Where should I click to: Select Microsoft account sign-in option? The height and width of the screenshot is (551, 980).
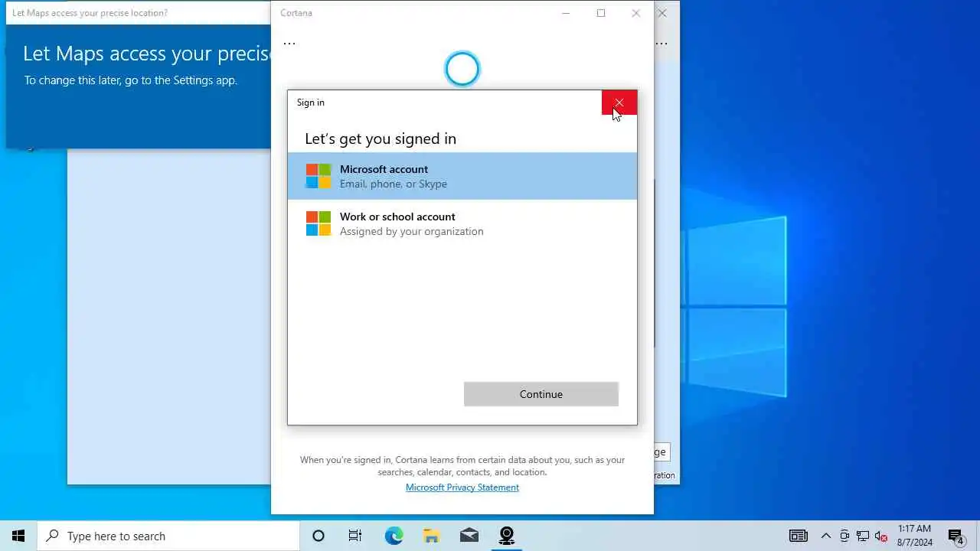462,176
